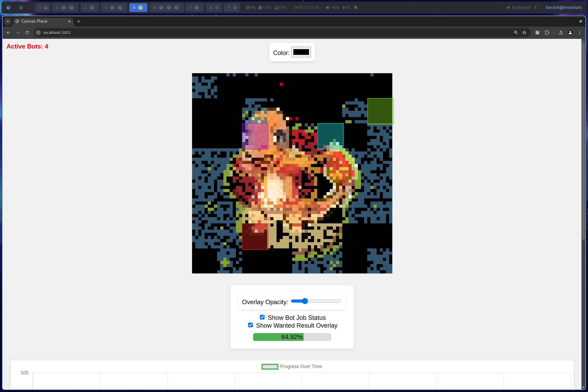The width and height of the screenshot is (588, 392).
Task: Click the coffee cup idle-inhibit icon
Action: tap(356, 8)
